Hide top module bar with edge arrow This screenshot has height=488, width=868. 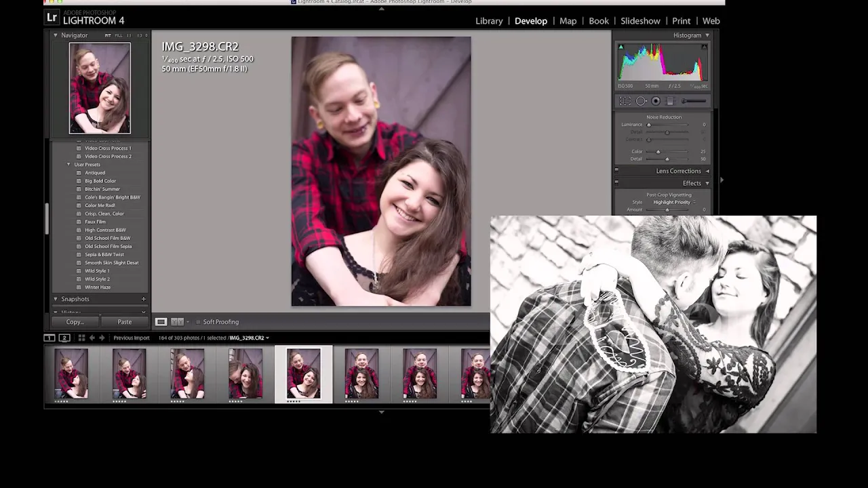[x=381, y=8]
